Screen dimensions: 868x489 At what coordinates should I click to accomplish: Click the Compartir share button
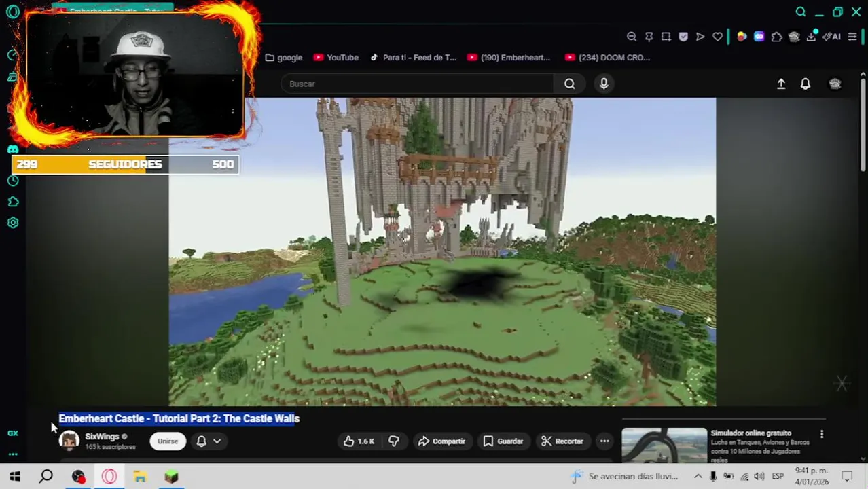click(x=441, y=441)
